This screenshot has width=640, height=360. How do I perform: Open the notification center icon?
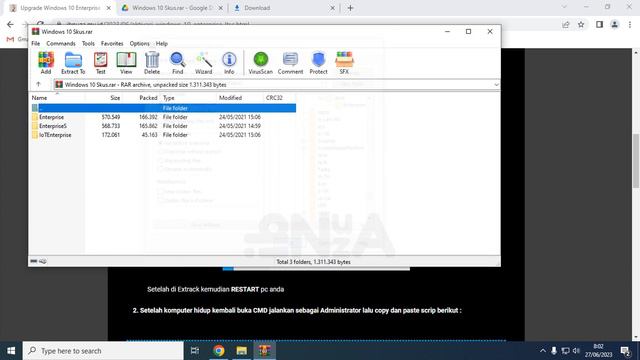point(625,351)
